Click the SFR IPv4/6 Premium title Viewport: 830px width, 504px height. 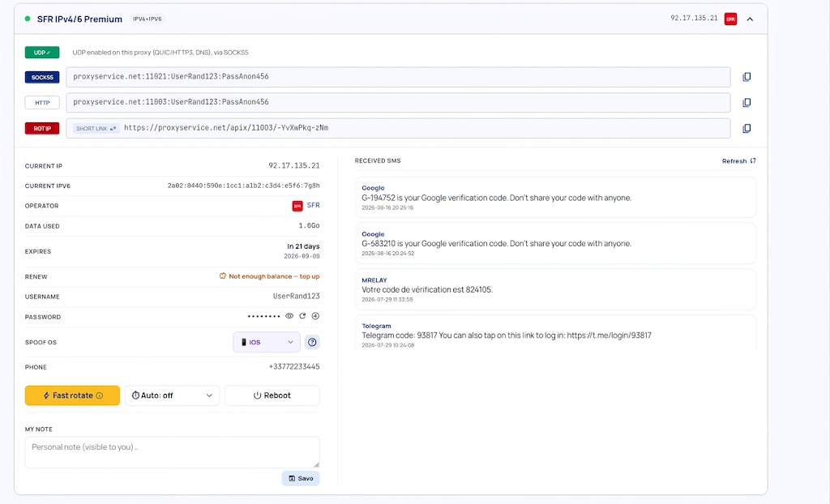[x=79, y=19]
